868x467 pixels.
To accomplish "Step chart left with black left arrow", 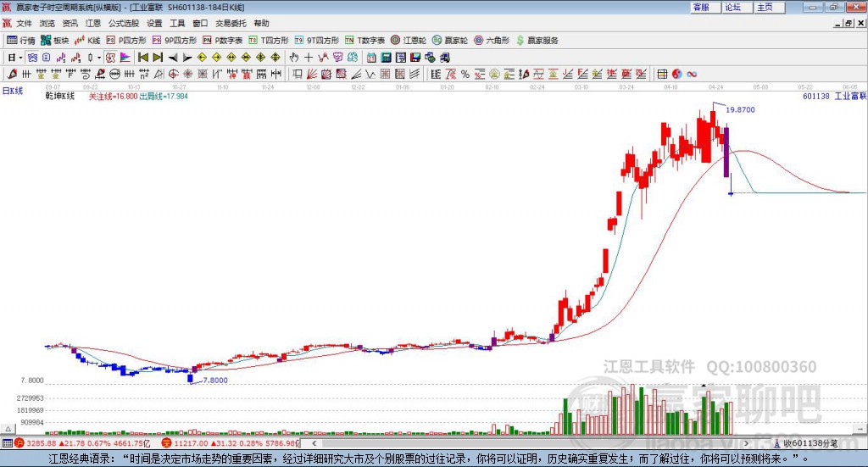I will [x=173, y=58].
